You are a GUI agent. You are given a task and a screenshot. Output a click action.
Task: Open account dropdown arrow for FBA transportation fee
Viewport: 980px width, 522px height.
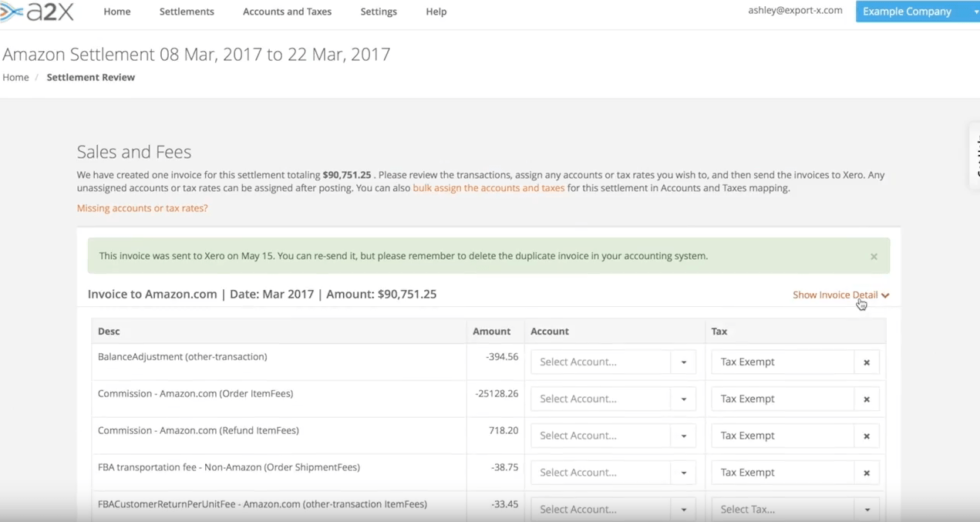pyautogui.click(x=684, y=473)
